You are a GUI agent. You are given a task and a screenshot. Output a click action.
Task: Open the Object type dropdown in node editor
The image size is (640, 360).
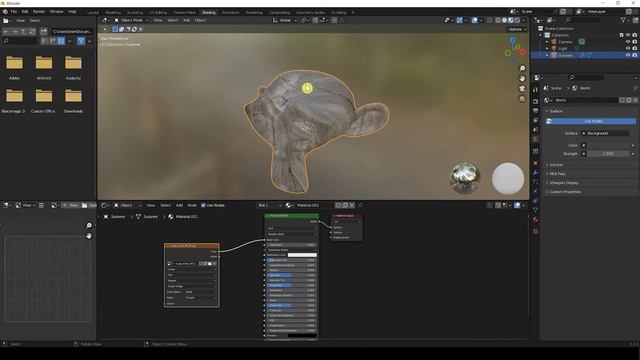tap(127, 205)
